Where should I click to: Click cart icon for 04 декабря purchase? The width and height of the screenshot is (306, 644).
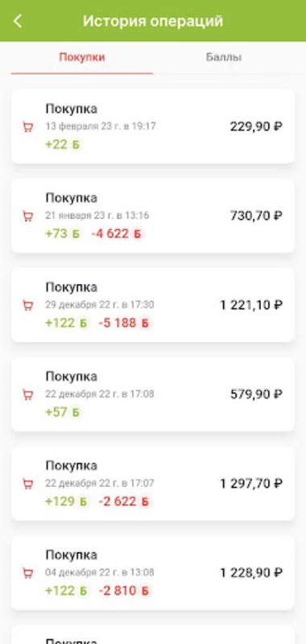click(27, 573)
